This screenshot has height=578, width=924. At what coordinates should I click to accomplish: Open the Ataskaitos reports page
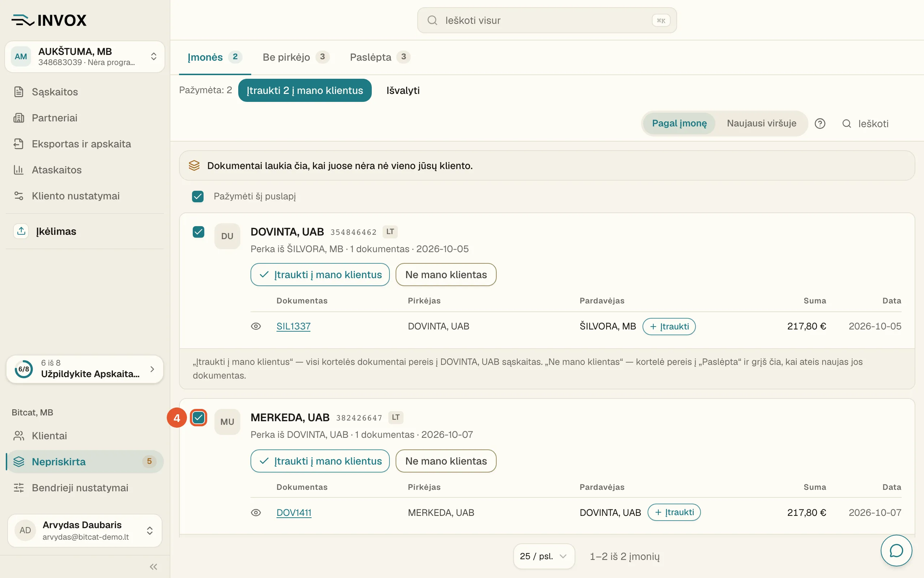(85, 170)
